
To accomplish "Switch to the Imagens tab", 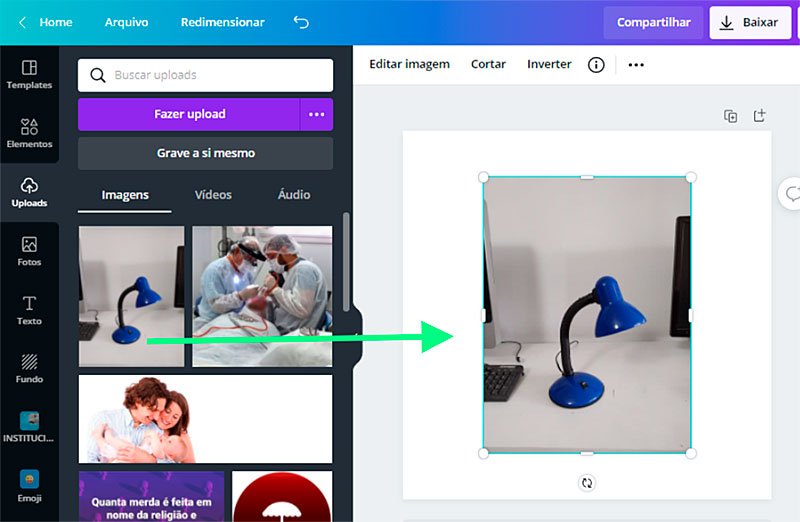I will (125, 195).
